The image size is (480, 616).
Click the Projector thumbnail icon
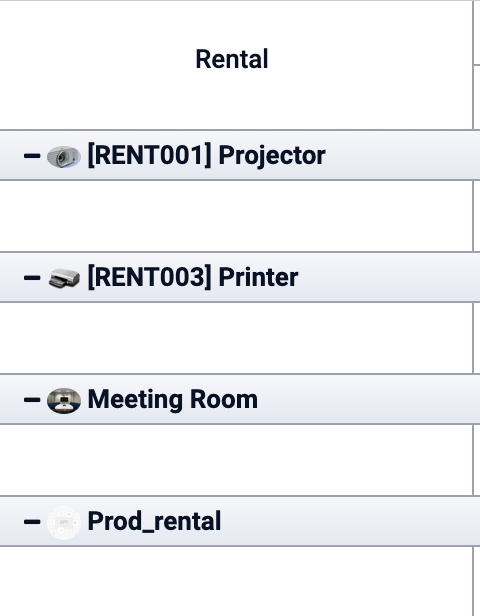click(x=64, y=156)
